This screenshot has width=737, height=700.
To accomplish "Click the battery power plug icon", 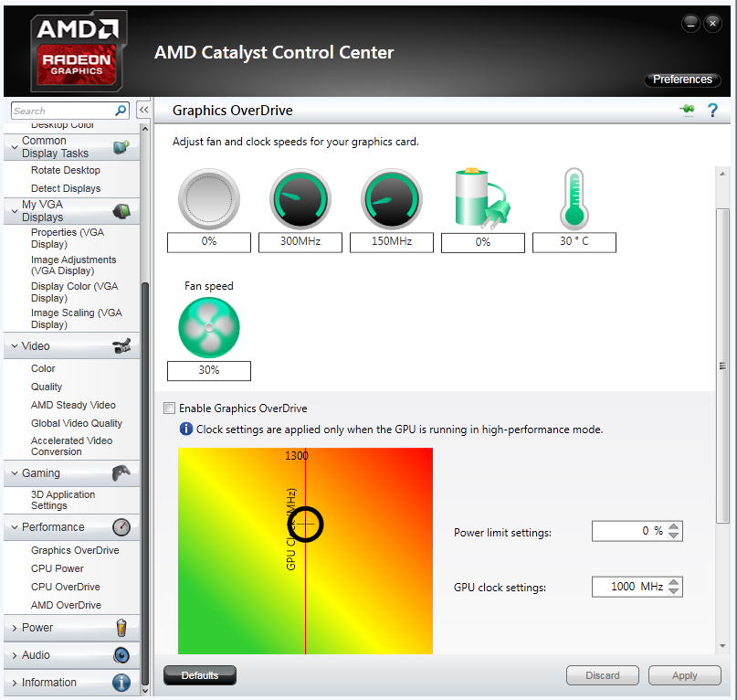I will pyautogui.click(x=482, y=198).
